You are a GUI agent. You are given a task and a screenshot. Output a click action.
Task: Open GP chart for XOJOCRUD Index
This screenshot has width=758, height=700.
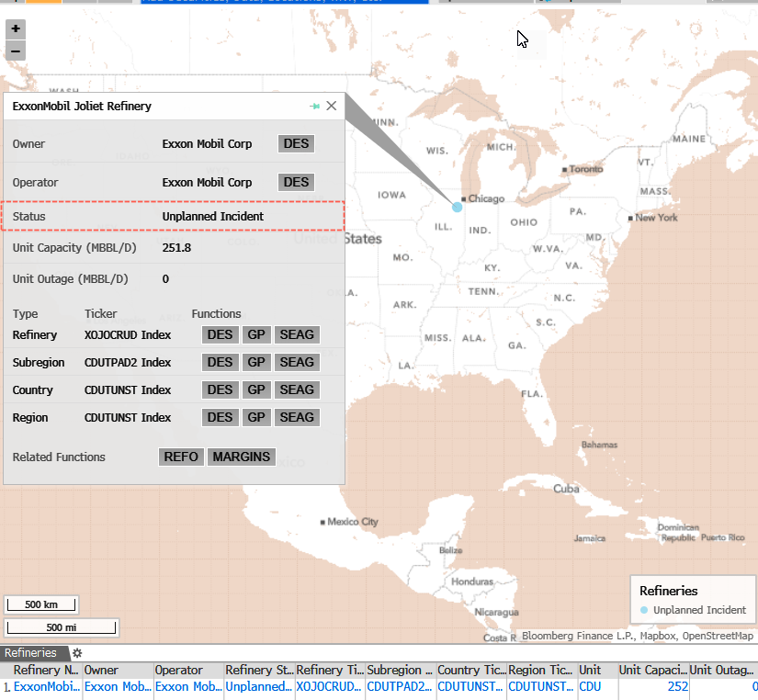click(x=256, y=334)
